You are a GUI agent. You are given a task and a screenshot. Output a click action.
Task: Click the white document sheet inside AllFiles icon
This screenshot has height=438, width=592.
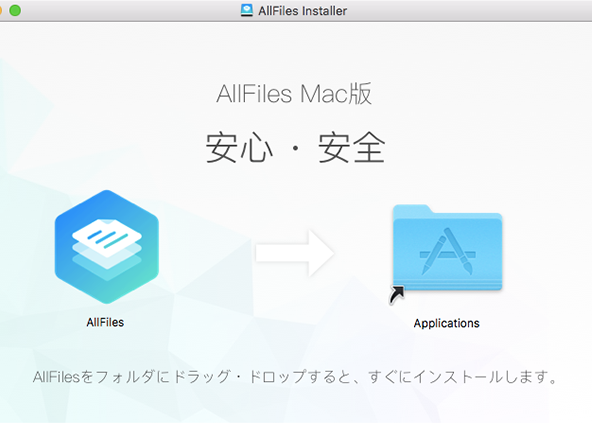point(107,238)
